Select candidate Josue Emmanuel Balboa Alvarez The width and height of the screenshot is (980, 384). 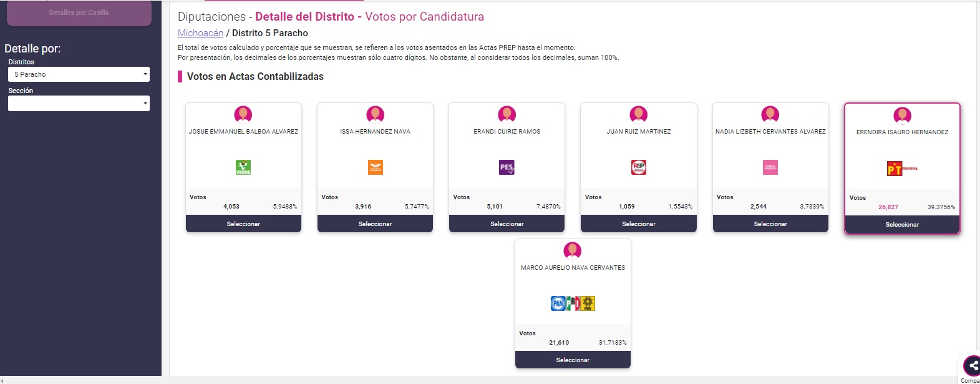coord(243,224)
